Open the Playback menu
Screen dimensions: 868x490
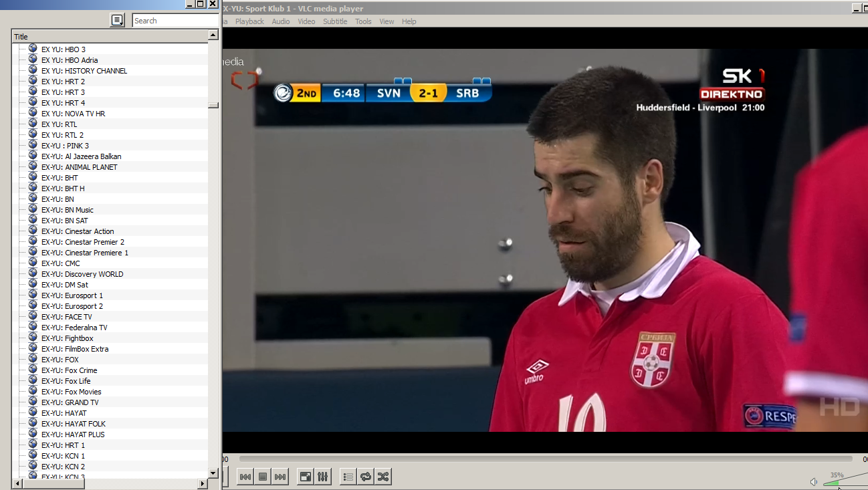pos(249,21)
